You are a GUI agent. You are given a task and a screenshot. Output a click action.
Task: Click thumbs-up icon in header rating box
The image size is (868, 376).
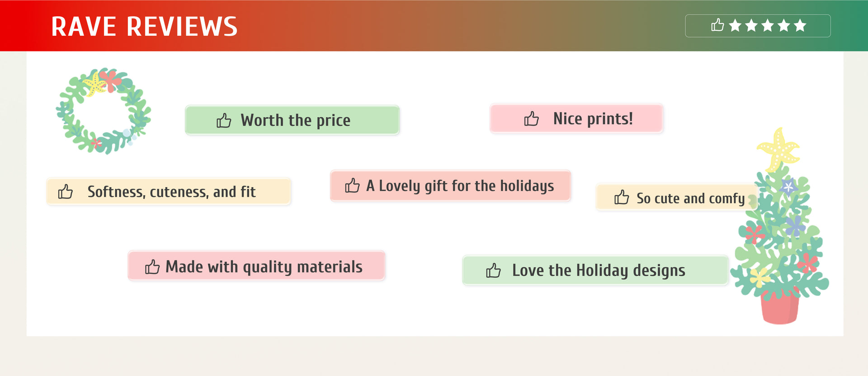coord(717,25)
